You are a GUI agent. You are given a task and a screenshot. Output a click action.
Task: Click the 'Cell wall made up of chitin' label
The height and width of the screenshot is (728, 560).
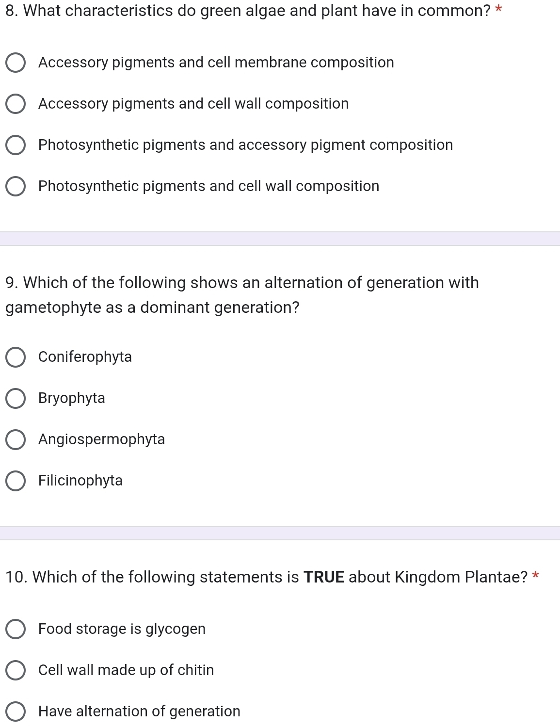[126, 670]
